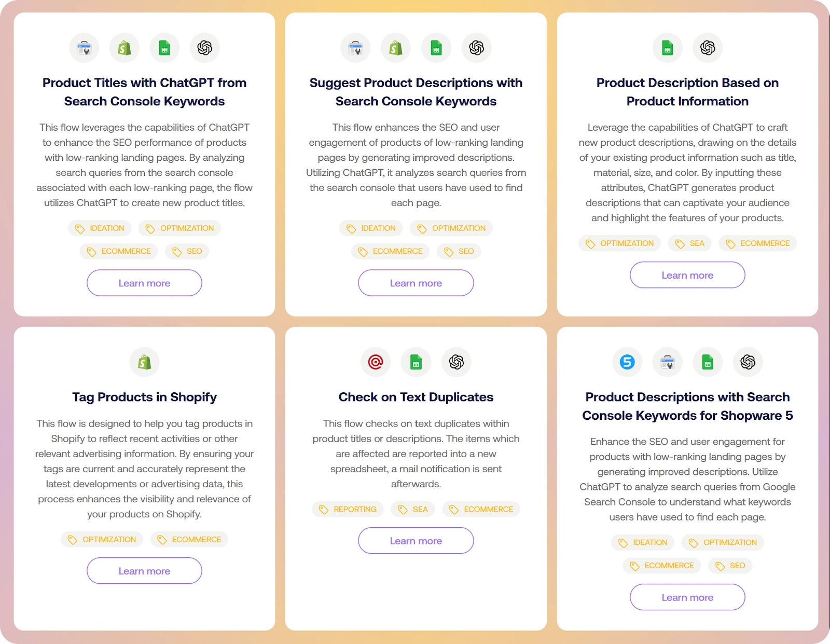Select the Shopware 5 icon on last card
The height and width of the screenshot is (644, 830).
click(627, 362)
